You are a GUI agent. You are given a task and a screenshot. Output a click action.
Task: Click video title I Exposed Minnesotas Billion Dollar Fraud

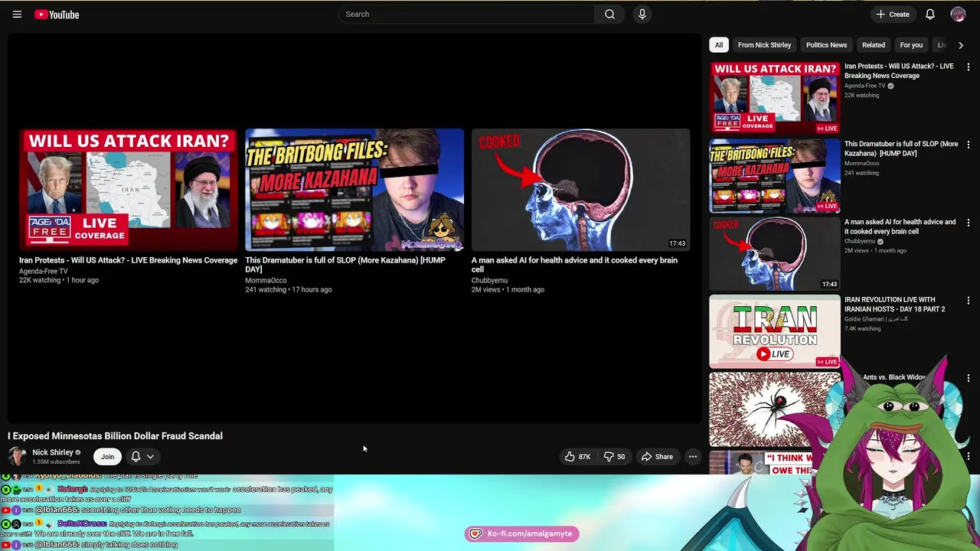pyautogui.click(x=115, y=436)
